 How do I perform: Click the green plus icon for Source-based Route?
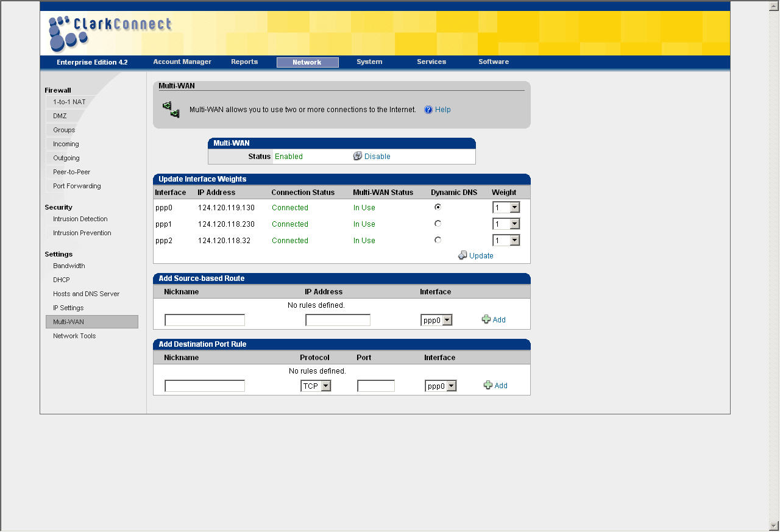click(x=486, y=319)
